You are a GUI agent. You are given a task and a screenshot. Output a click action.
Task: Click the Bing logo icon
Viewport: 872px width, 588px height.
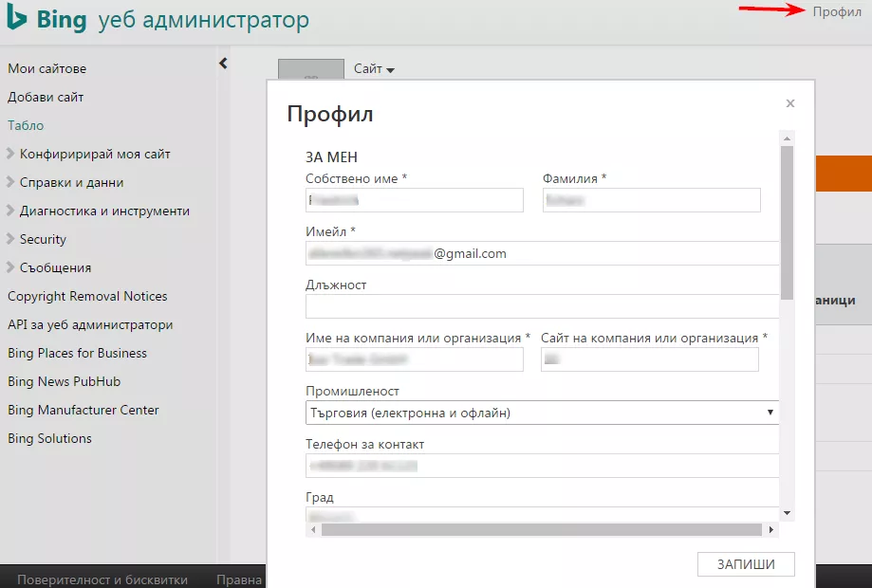pyautogui.click(x=17, y=18)
